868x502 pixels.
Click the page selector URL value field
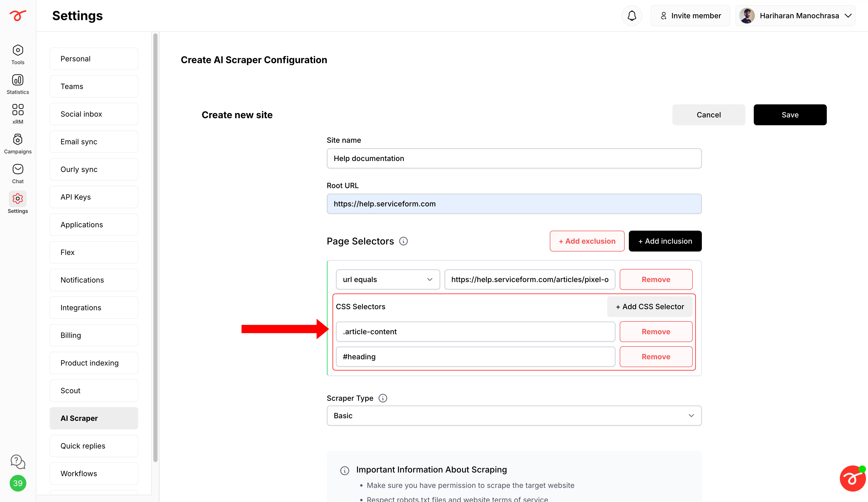click(x=529, y=279)
